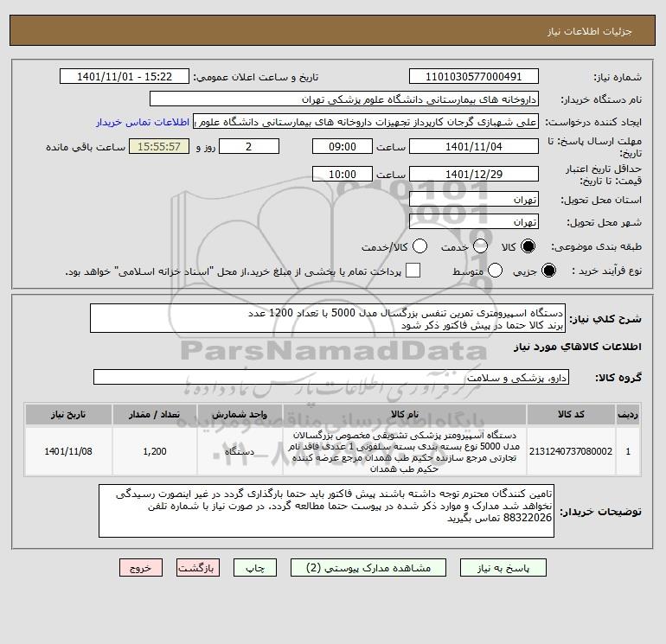
Task: Click the unit cell دستگاه
Action: (x=240, y=451)
